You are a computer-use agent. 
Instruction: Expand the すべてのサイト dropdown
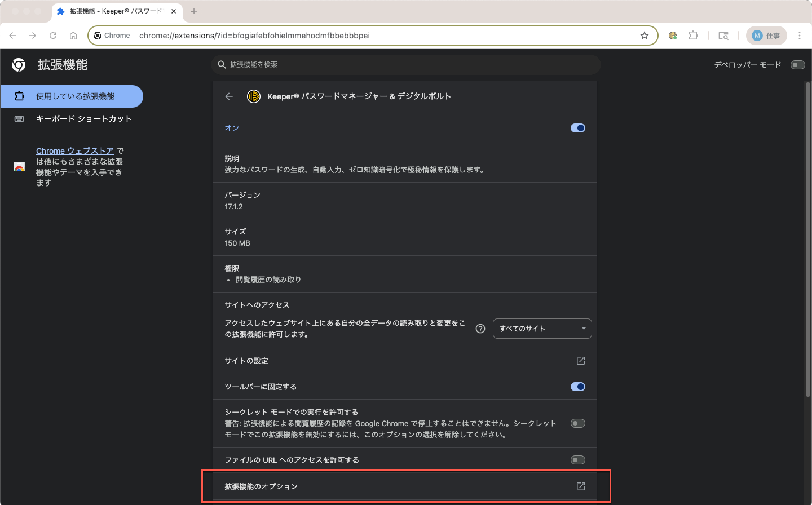coord(542,329)
